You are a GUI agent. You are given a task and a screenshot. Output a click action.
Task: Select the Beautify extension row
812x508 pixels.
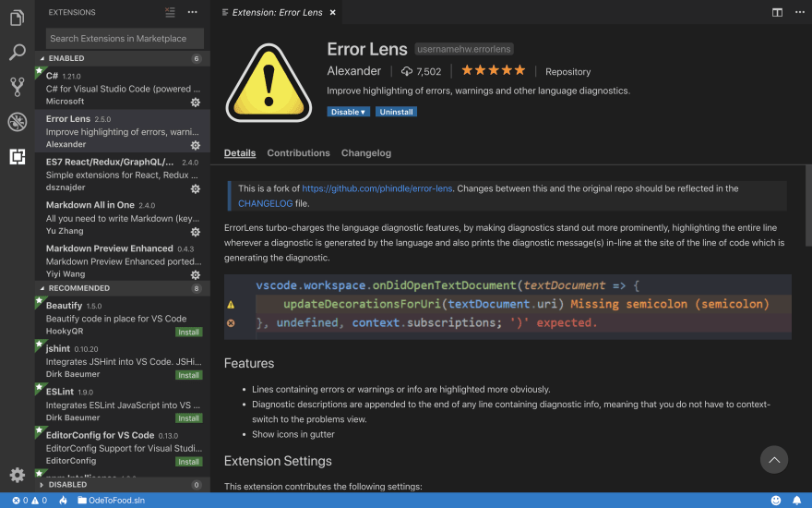point(122,318)
